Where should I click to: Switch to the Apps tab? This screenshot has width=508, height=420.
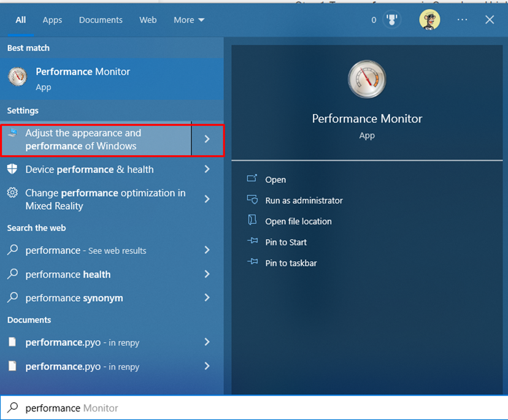pyautogui.click(x=52, y=20)
